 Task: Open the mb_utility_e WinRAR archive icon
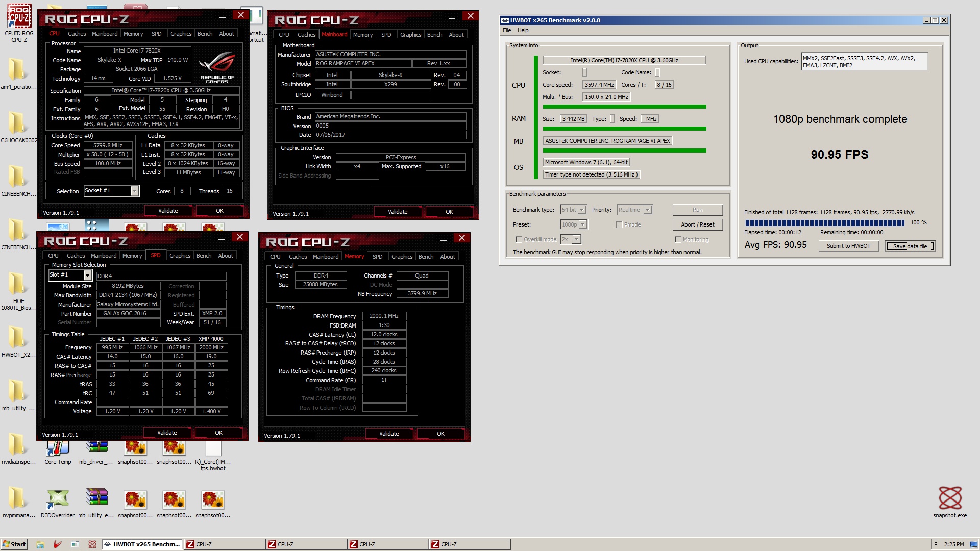click(96, 503)
